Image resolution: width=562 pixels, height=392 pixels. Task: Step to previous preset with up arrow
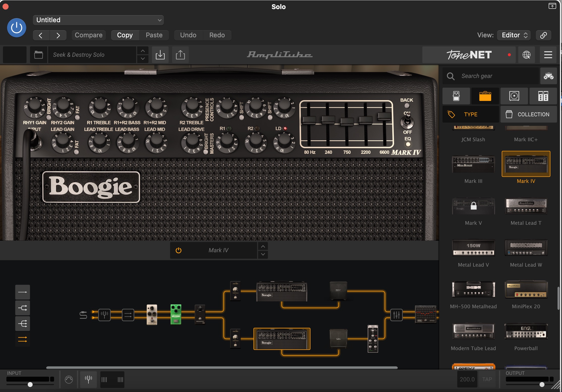[x=143, y=51]
